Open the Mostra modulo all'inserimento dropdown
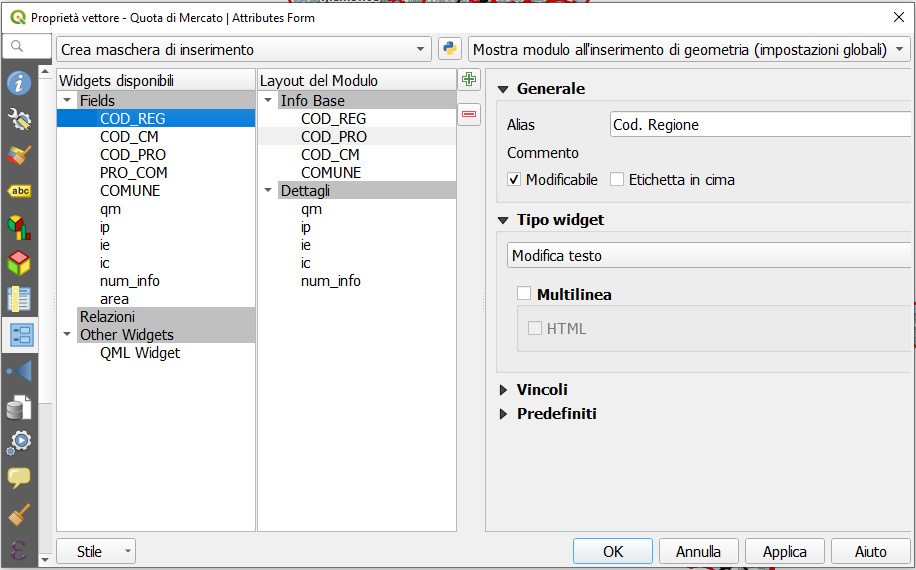The image size is (916, 570). (689, 50)
